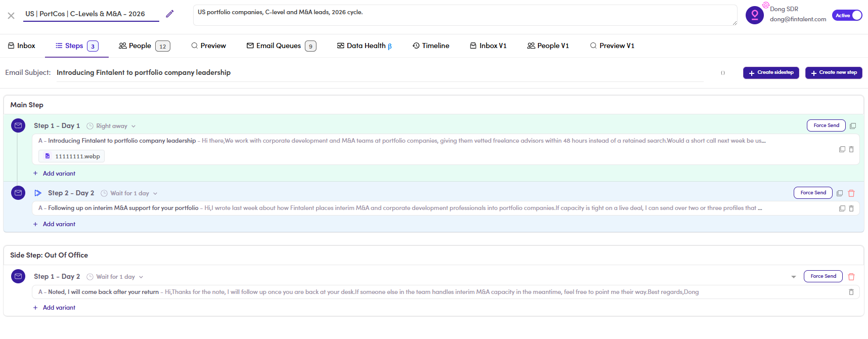Viewport: 868px width, 339px height.
Task: Copy the 'Introducing Fintalent' variant A
Action: pyautogui.click(x=842, y=149)
